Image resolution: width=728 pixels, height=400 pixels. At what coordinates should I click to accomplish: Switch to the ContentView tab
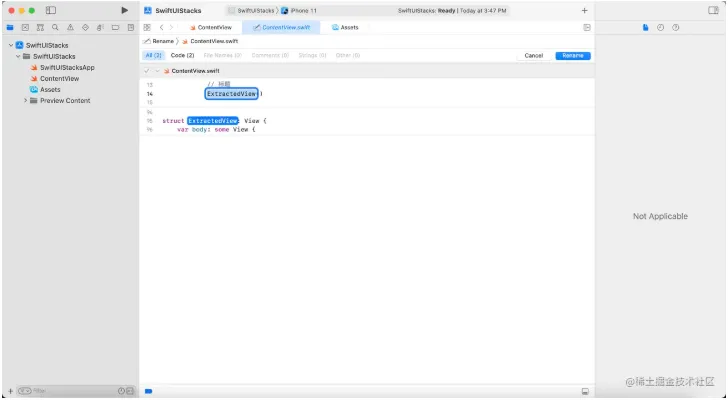[x=211, y=27]
